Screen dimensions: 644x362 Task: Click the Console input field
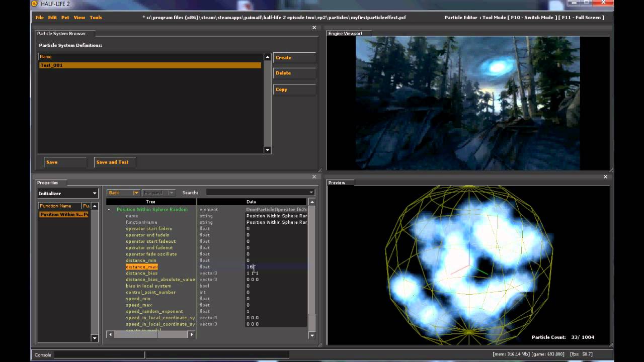(x=99, y=355)
